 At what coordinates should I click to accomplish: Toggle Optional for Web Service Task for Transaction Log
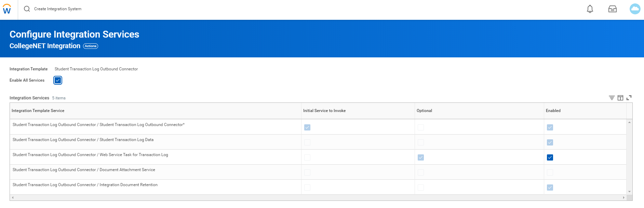(421, 157)
